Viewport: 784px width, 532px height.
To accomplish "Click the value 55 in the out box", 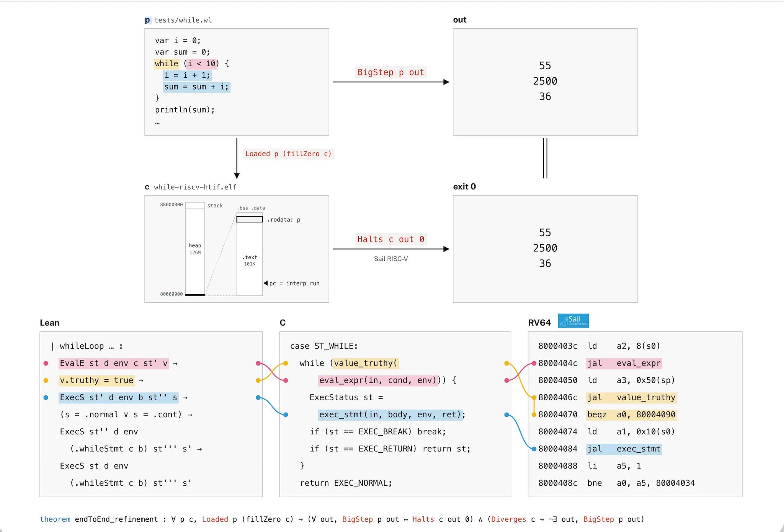I will coord(545,66).
